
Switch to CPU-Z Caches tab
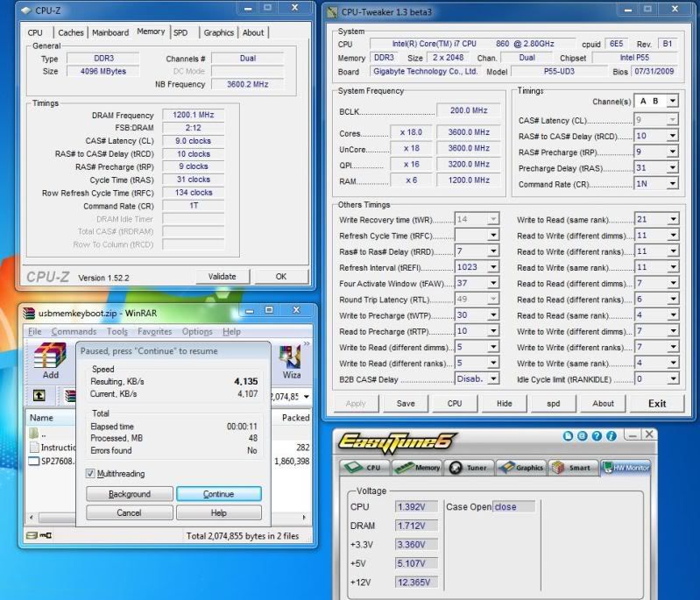tap(71, 32)
